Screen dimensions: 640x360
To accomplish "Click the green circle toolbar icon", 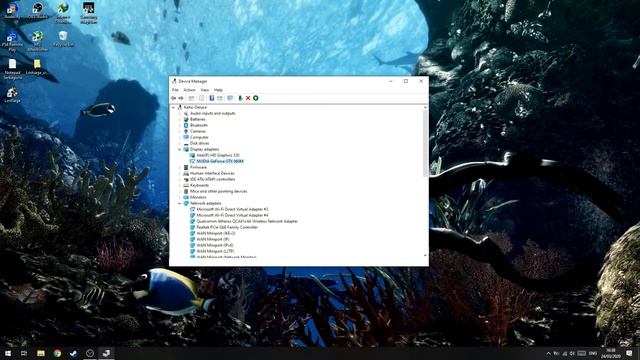I will coord(256,98).
